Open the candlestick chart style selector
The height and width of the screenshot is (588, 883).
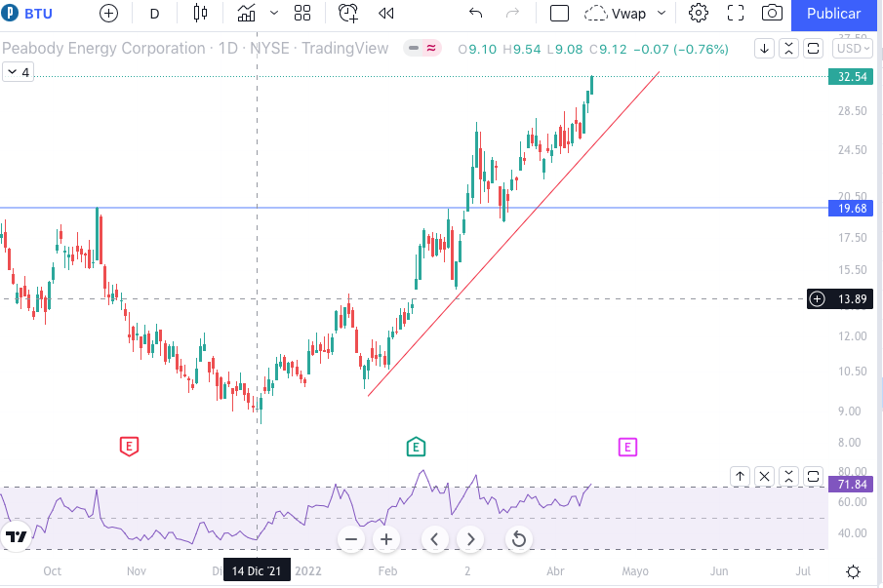pyautogui.click(x=201, y=14)
